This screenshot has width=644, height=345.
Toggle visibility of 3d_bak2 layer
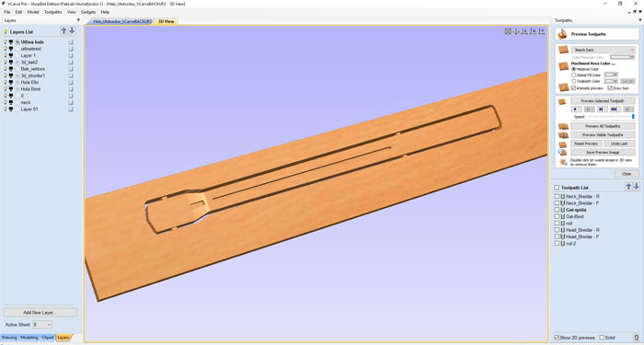pyautogui.click(x=6, y=62)
